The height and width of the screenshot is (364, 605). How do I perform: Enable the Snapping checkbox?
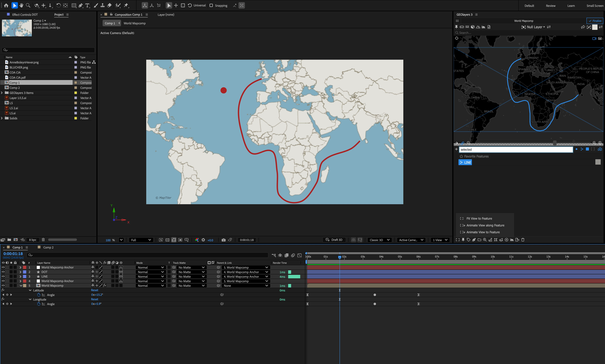211,5
